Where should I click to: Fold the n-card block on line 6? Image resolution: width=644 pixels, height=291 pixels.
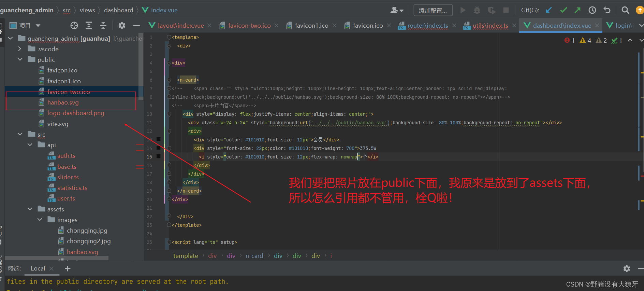[169, 80]
